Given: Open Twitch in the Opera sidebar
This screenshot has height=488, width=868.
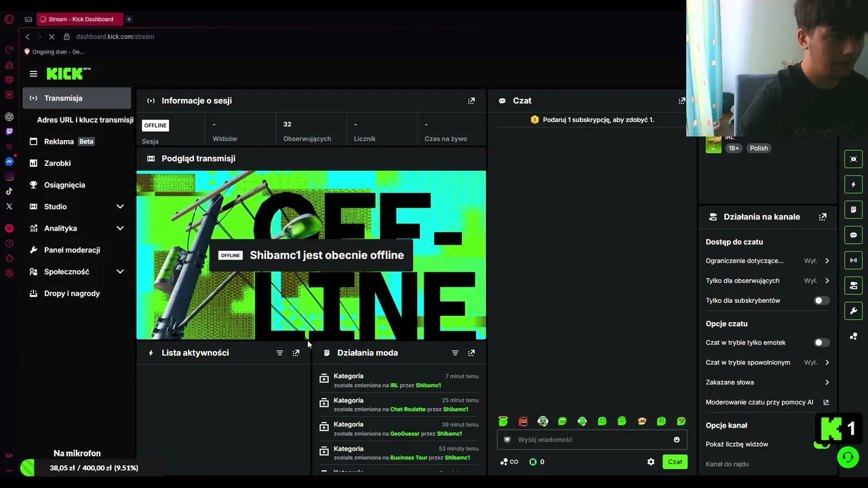Looking at the screenshot, I should 9,131.
